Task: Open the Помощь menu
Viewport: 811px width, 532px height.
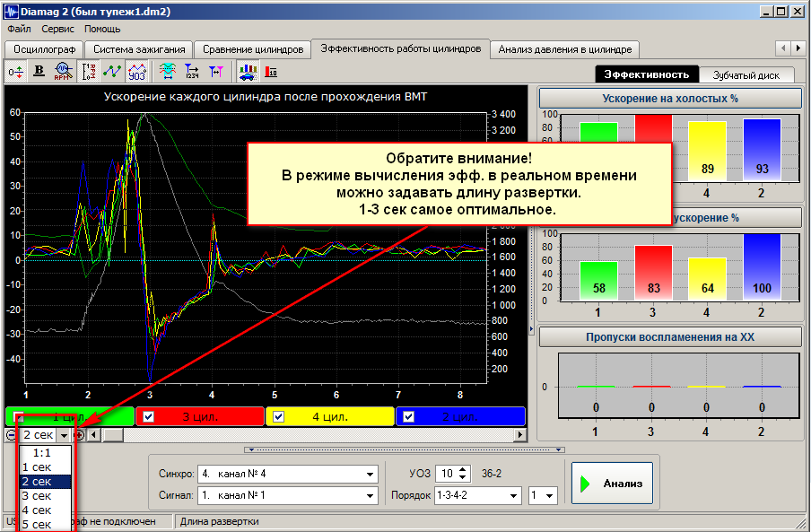Action: [x=102, y=29]
